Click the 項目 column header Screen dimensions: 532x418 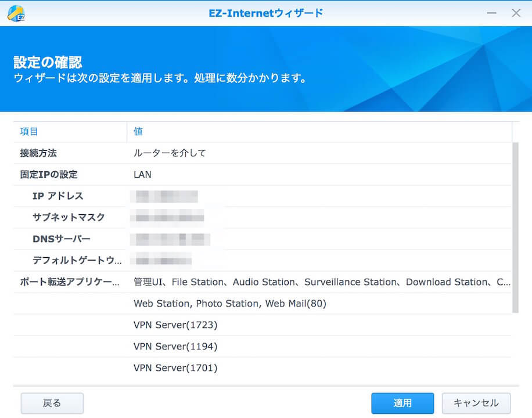coord(70,132)
